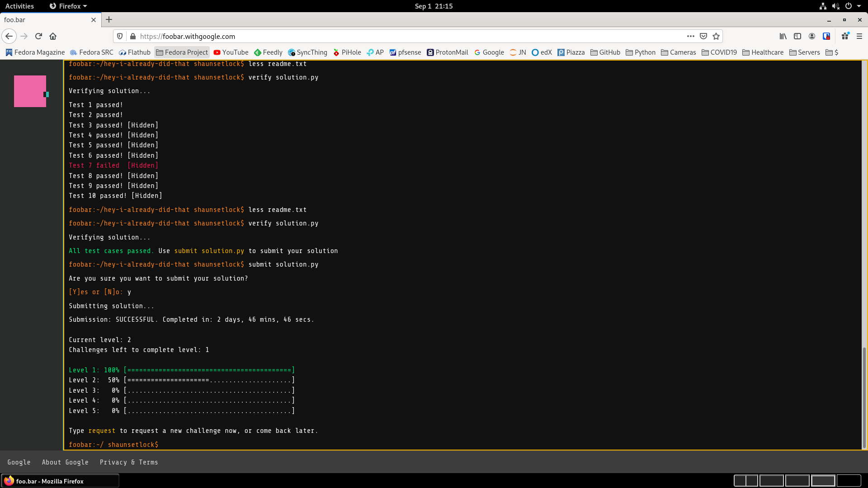
Task: Click tracking protection shield icon
Action: [120, 36]
